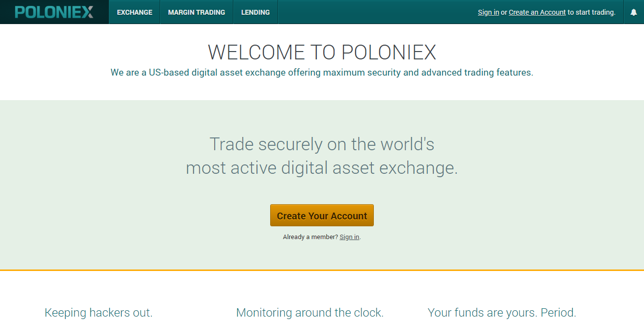The height and width of the screenshot is (323, 644).
Task: Open the Exchange menu item
Action: 135,12
